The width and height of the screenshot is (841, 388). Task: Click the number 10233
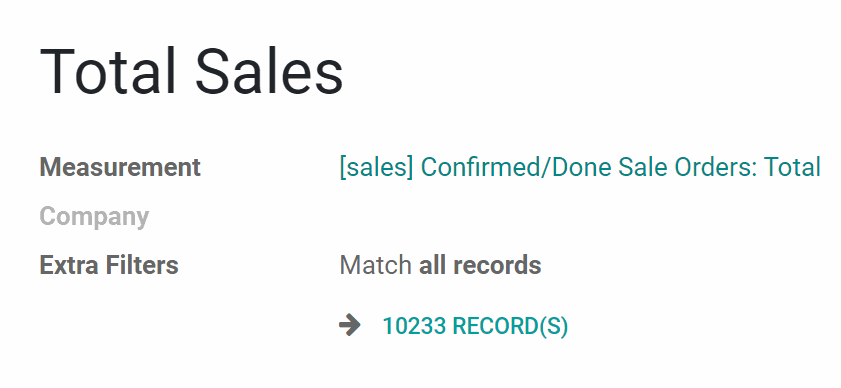(x=414, y=326)
